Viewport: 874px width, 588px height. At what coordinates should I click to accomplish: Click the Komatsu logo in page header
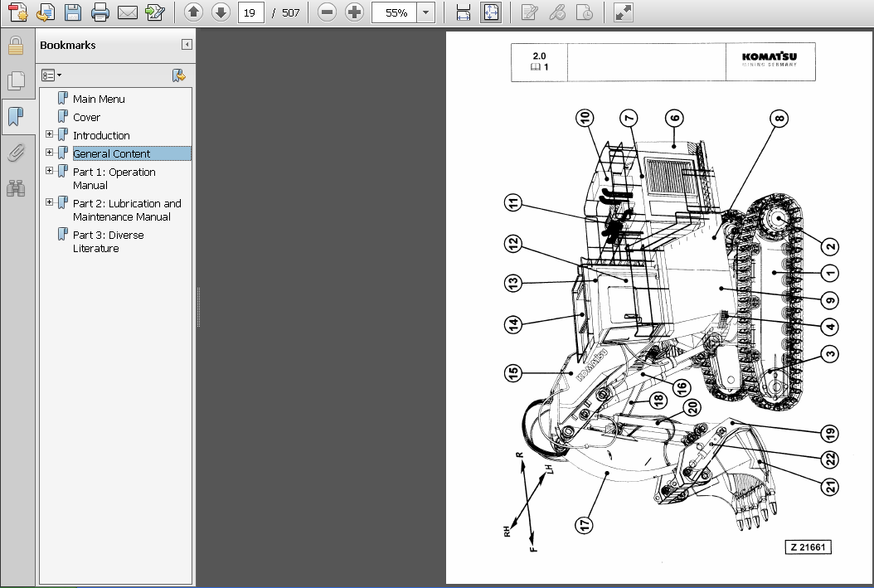770,59
